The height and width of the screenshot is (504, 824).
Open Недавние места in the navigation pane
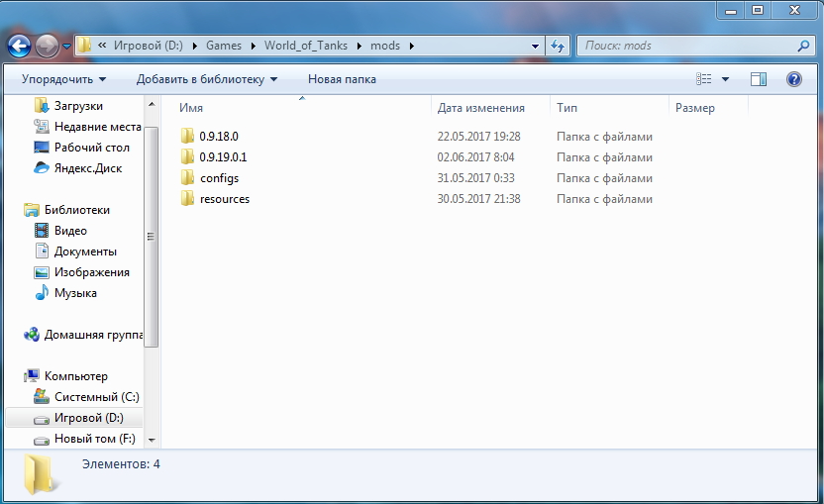97,127
